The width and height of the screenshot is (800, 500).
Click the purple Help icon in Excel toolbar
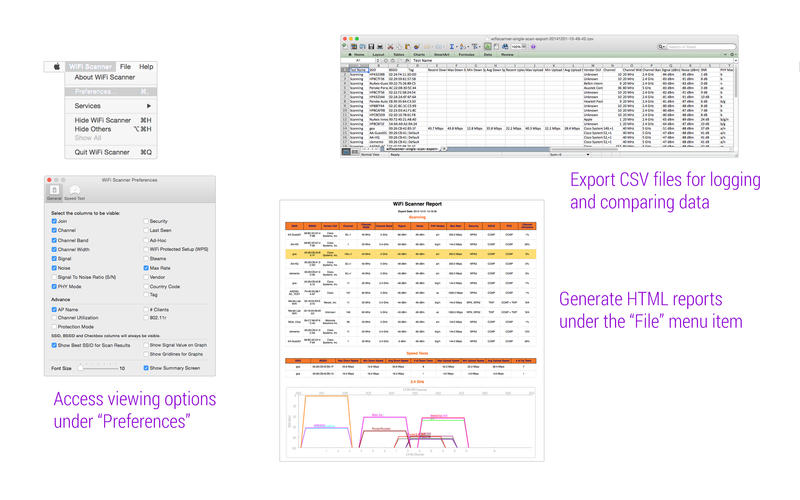[533, 46]
